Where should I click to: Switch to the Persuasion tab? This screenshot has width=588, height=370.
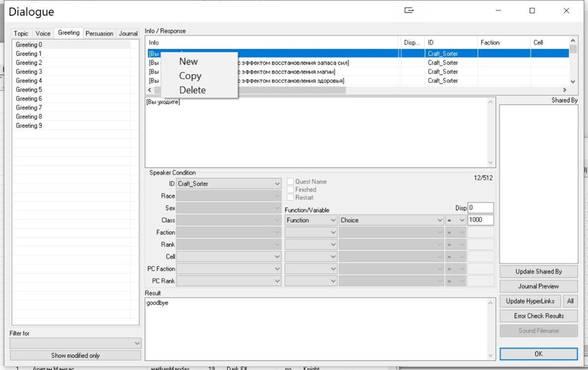click(x=99, y=34)
